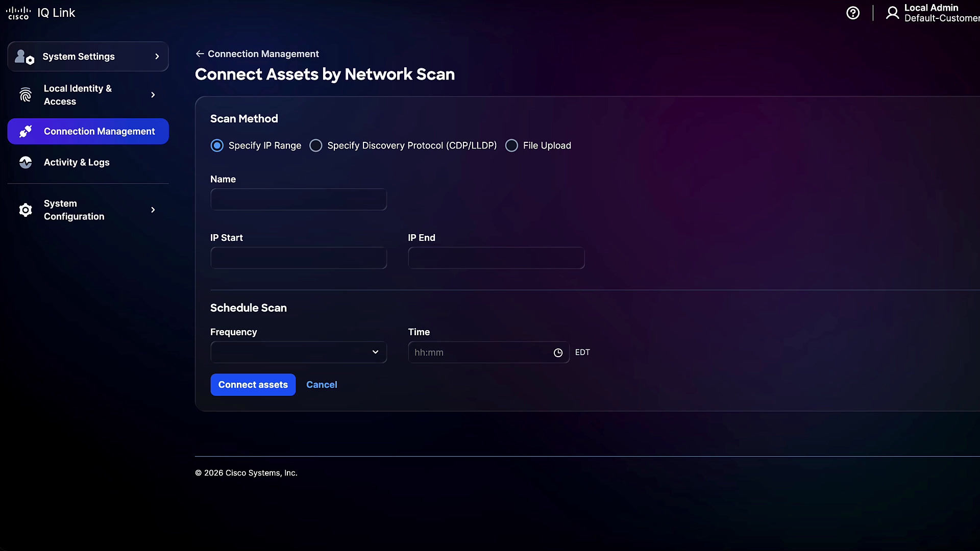Viewport: 980px width, 551px height.
Task: Click the hh:mm Time input field
Action: tap(488, 353)
